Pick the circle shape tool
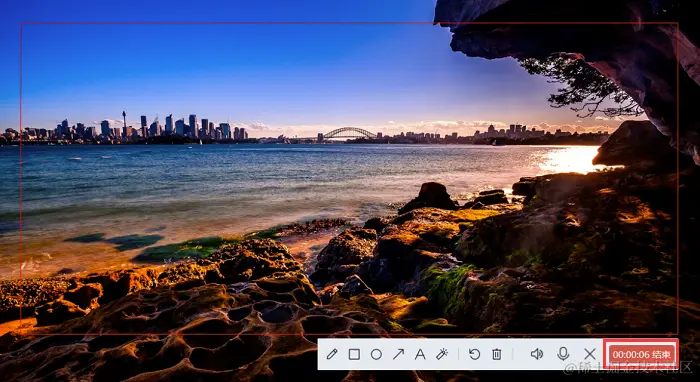This screenshot has height=382, width=700. click(376, 354)
